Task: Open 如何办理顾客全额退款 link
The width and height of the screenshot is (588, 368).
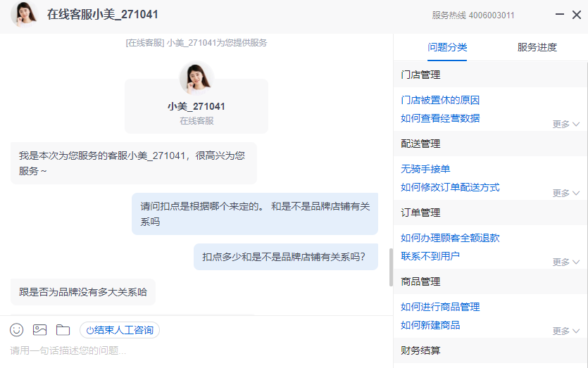Action: [x=450, y=238]
